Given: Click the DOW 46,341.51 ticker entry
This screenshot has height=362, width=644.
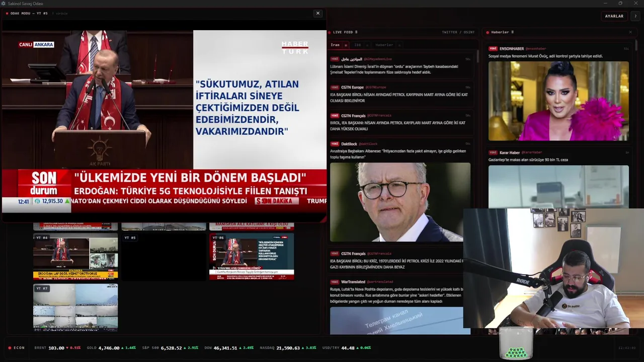Looking at the screenshot, I should (228, 348).
